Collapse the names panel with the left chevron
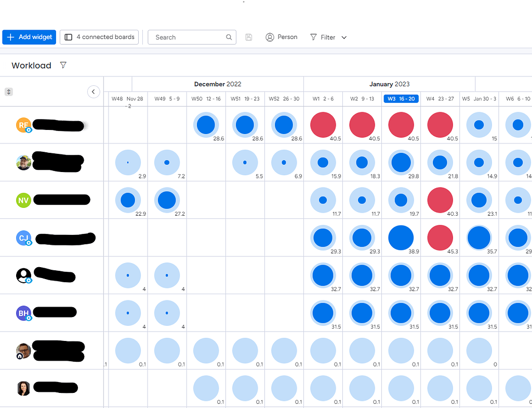The height and width of the screenshot is (408, 532). point(94,91)
